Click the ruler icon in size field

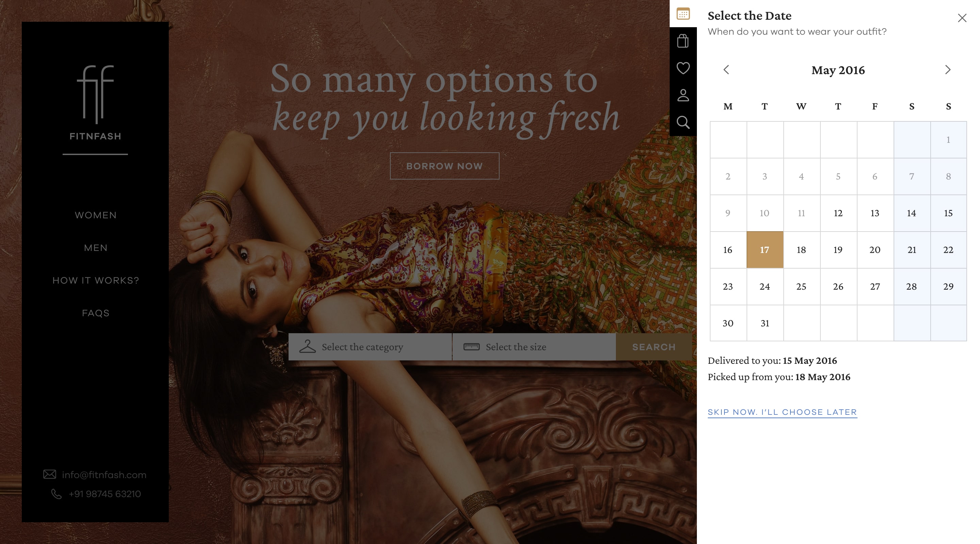(471, 347)
